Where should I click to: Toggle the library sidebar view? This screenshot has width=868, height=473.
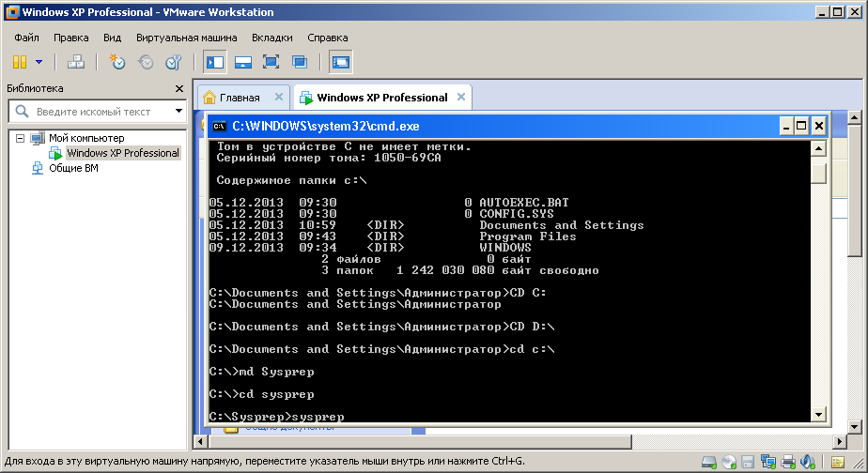215,62
